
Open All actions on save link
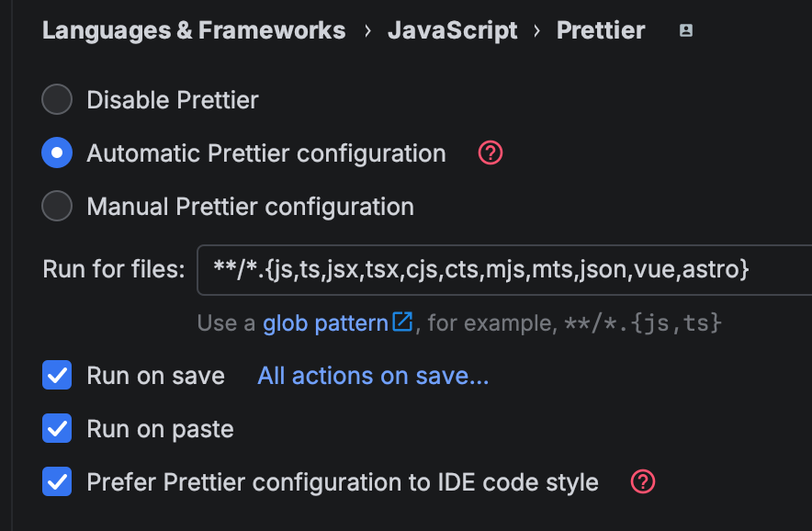373,376
